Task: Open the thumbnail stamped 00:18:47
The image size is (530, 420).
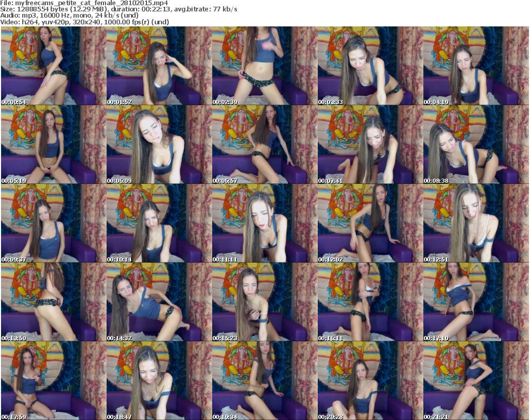Action: pyautogui.click(x=159, y=381)
